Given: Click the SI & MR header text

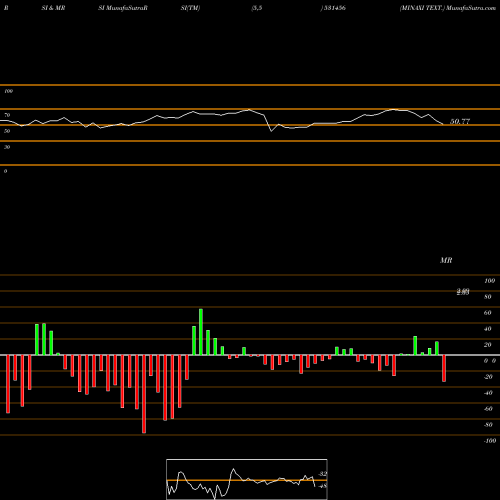Looking at the screenshot, I should (53, 8).
